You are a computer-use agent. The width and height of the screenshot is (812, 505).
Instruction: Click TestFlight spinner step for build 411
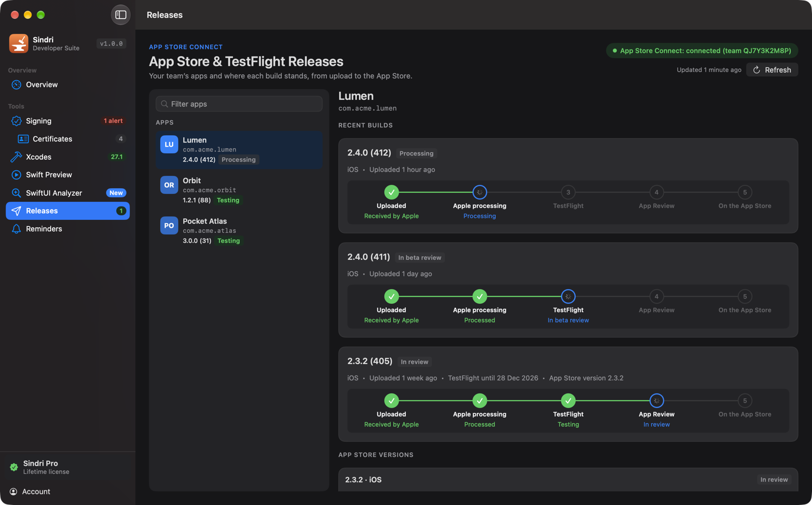568,296
